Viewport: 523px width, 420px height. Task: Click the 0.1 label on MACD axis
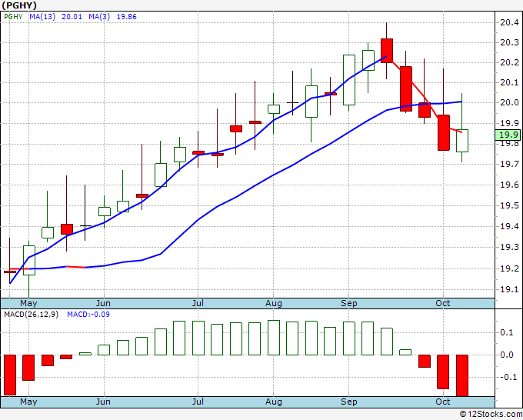507,332
